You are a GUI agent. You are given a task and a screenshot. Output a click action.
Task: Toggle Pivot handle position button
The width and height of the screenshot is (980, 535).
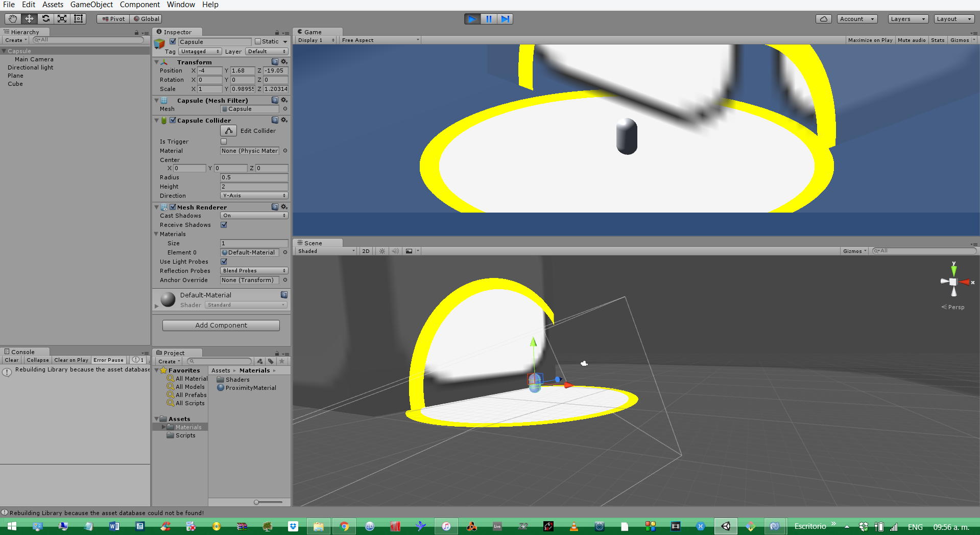(x=113, y=19)
